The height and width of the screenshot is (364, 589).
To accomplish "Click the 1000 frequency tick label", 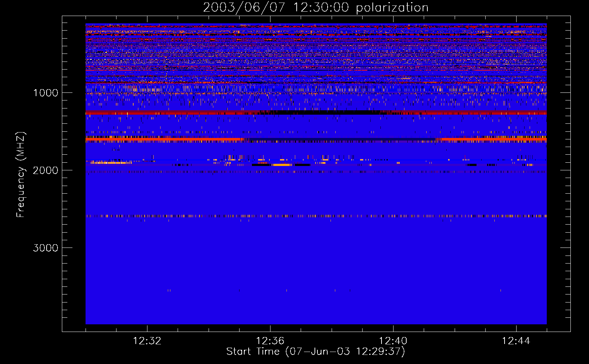I will (x=46, y=93).
